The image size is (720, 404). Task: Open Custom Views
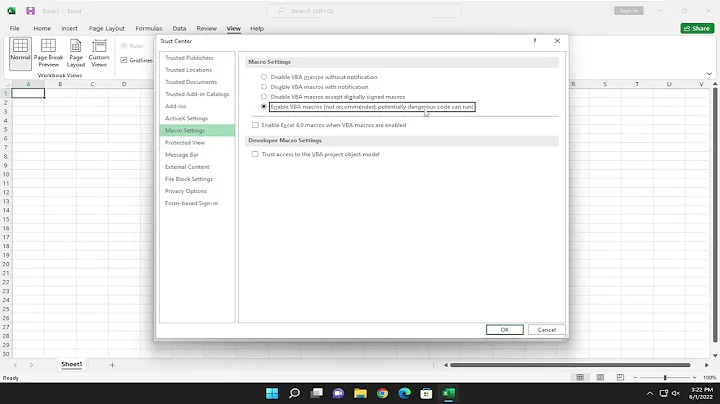pyautogui.click(x=99, y=53)
